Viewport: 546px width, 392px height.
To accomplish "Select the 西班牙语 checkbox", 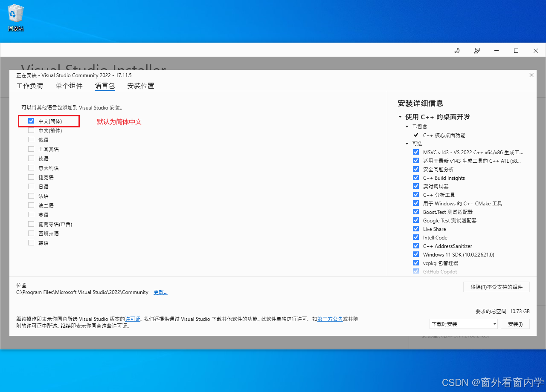I will tap(31, 233).
